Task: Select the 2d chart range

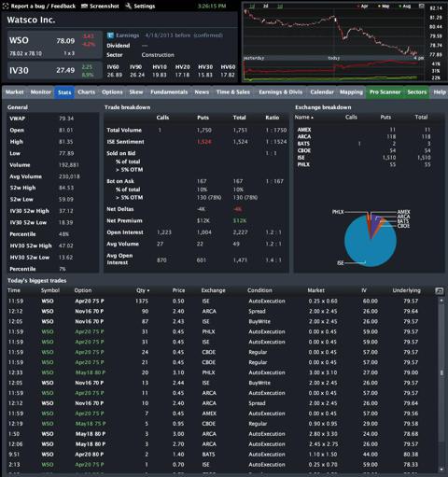Action: point(266,6)
